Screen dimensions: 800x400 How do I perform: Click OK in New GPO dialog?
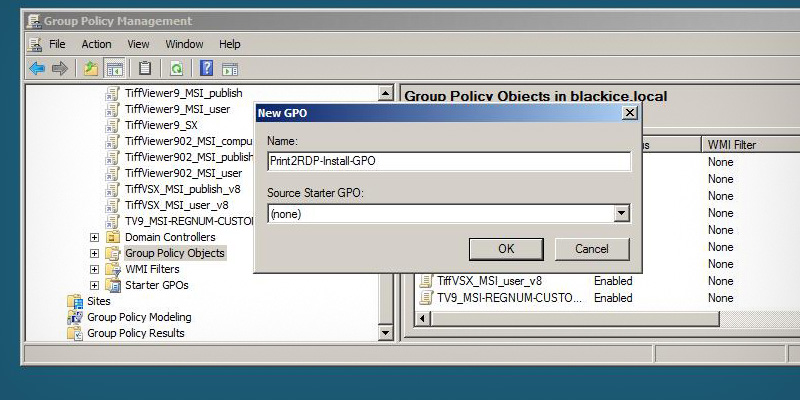point(506,248)
